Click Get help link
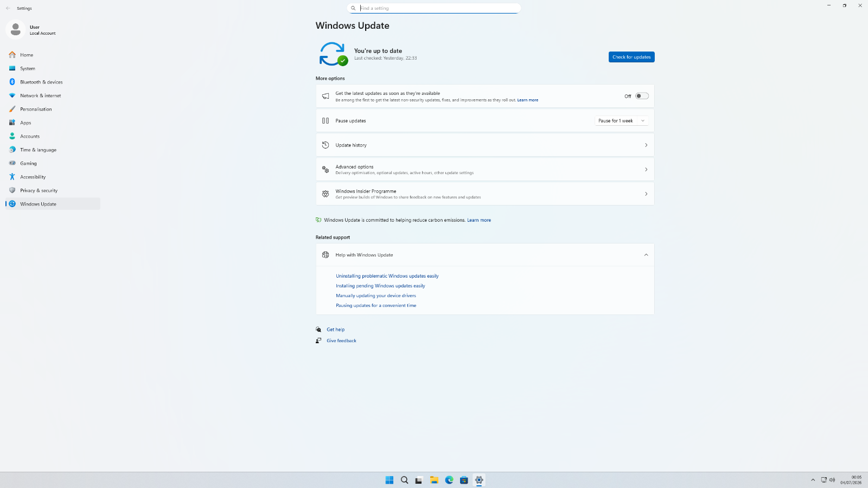This screenshot has width=868, height=488. pyautogui.click(x=336, y=330)
